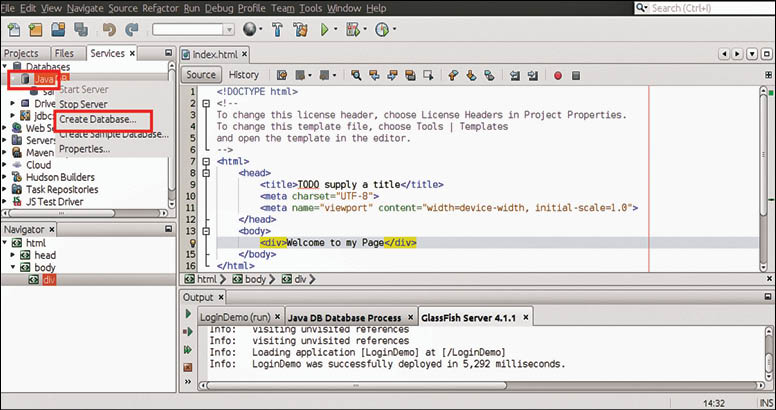The height and width of the screenshot is (410, 776).
Task: Switch editor to History view
Action: pos(243,75)
